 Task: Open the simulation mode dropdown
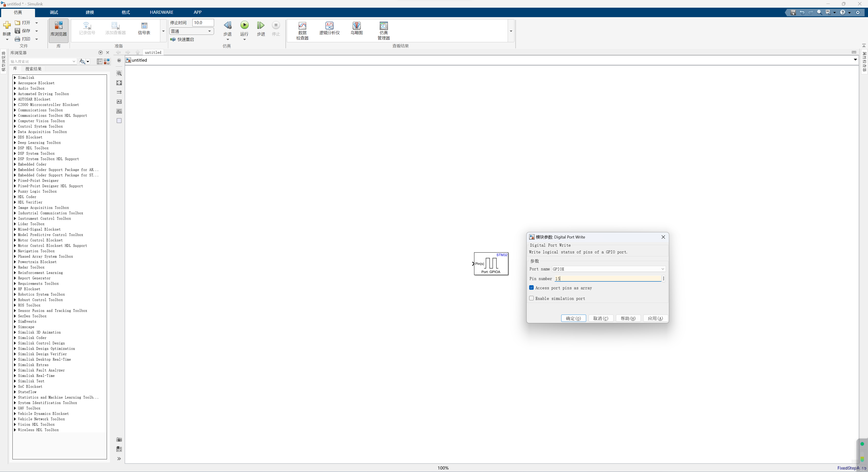pos(191,31)
